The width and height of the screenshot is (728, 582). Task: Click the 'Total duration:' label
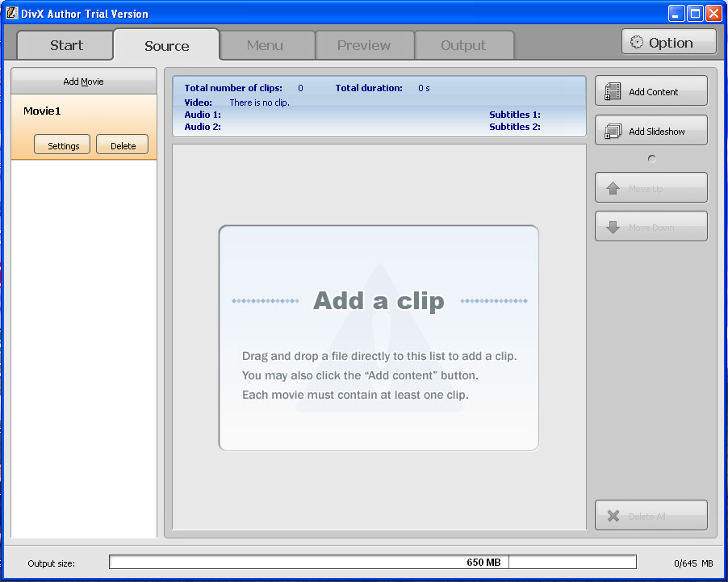[369, 88]
